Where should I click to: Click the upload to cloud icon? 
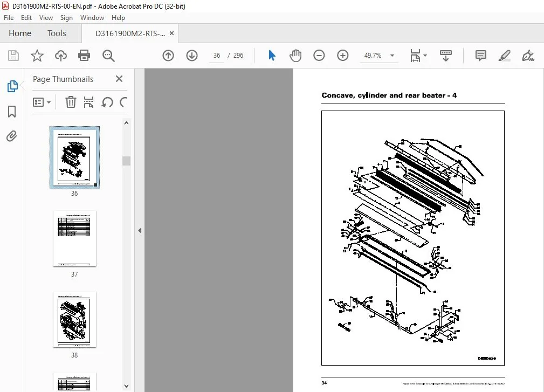click(61, 56)
